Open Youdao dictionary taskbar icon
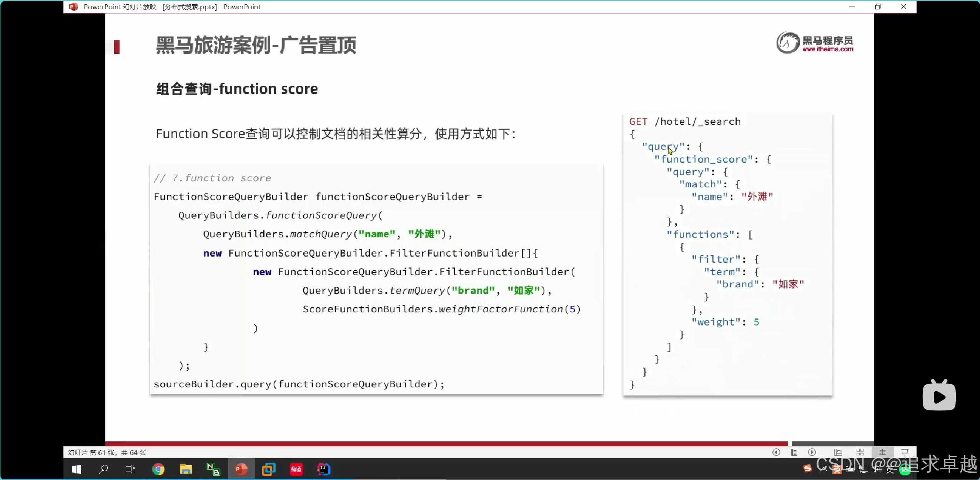The height and width of the screenshot is (480, 980). 296,469
